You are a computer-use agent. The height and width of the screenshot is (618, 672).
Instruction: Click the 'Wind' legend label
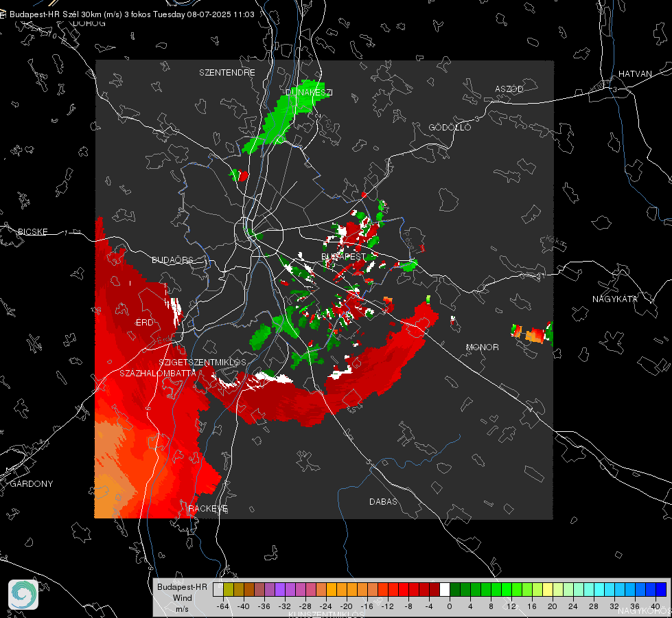(x=182, y=598)
